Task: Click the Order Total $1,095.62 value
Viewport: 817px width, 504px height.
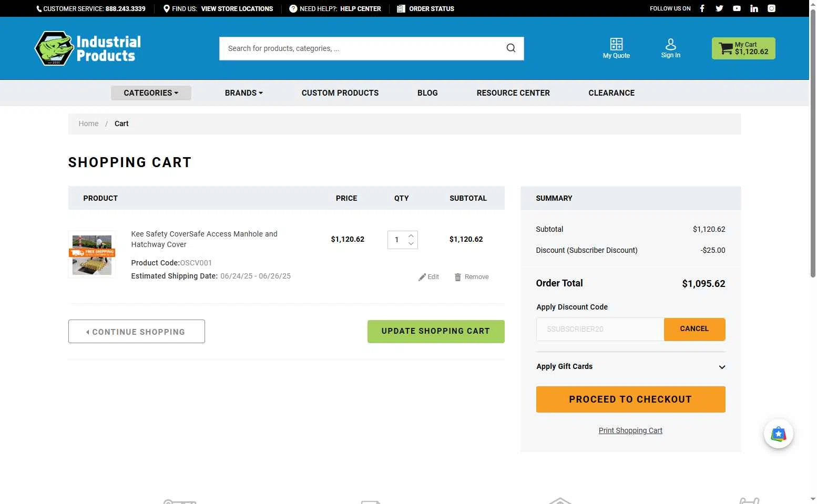Action: coord(703,284)
